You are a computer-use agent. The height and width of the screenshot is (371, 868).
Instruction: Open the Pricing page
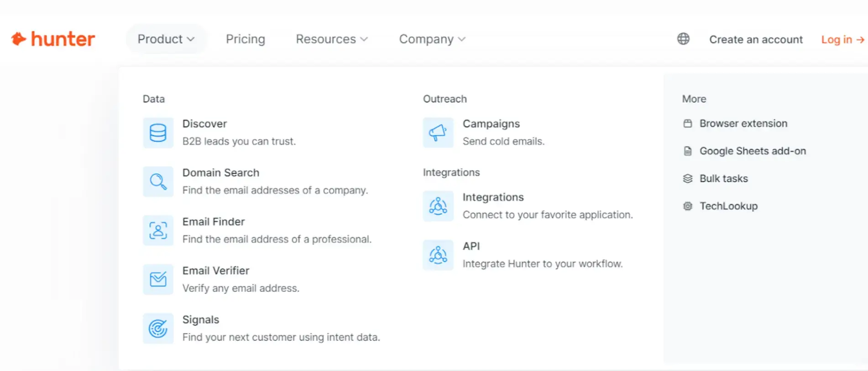click(246, 39)
